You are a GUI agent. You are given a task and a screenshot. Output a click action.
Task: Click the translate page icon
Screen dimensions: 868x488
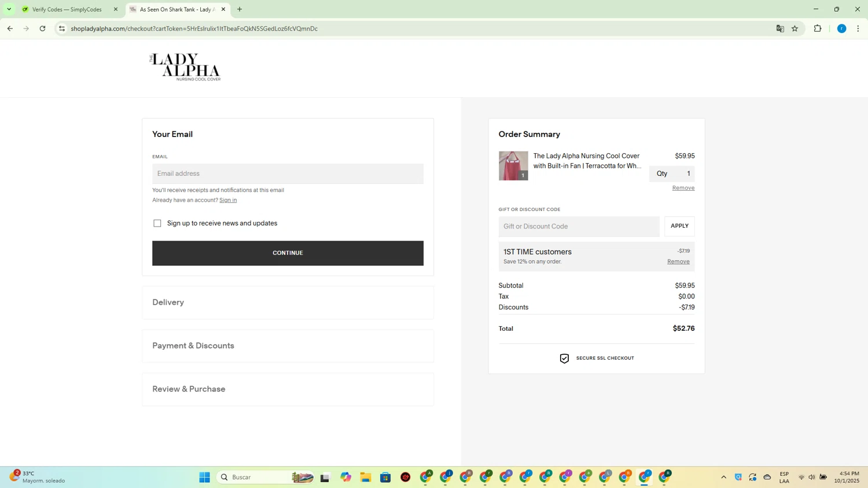pos(780,28)
